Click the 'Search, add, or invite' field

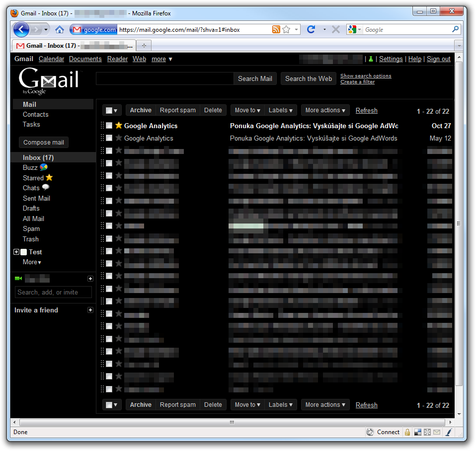click(x=54, y=293)
